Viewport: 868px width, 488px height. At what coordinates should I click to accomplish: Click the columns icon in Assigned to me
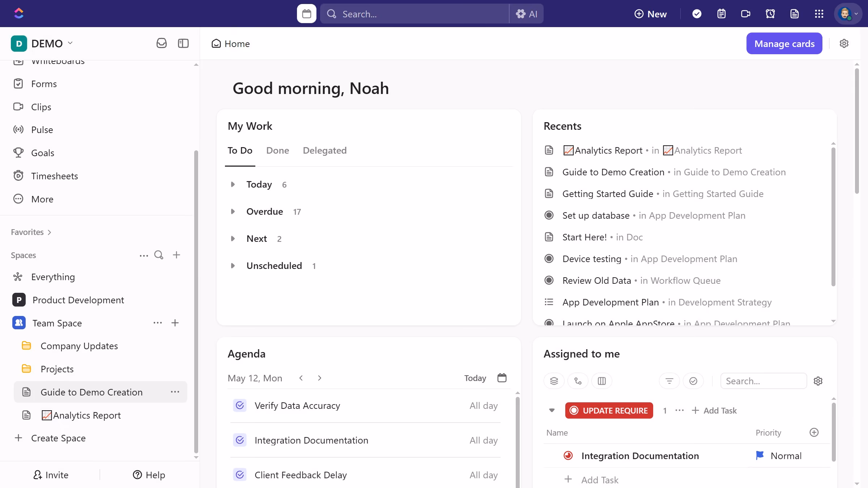[601, 381]
